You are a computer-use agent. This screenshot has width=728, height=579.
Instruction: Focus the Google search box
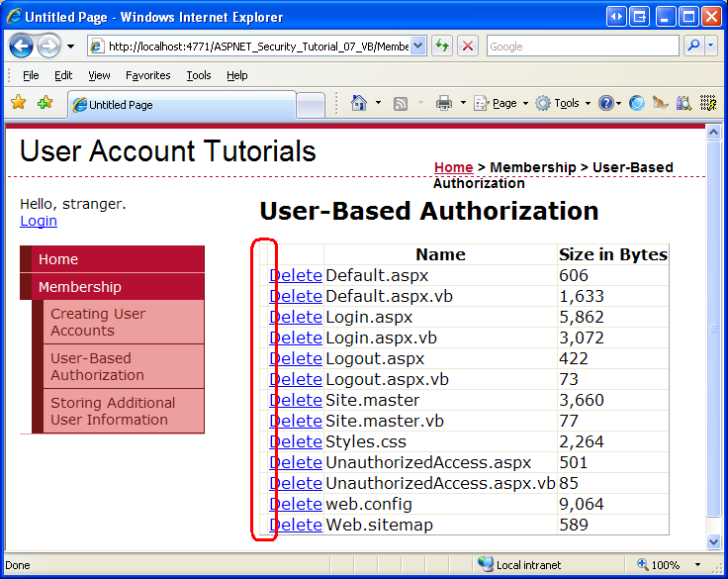pyautogui.click(x=583, y=47)
